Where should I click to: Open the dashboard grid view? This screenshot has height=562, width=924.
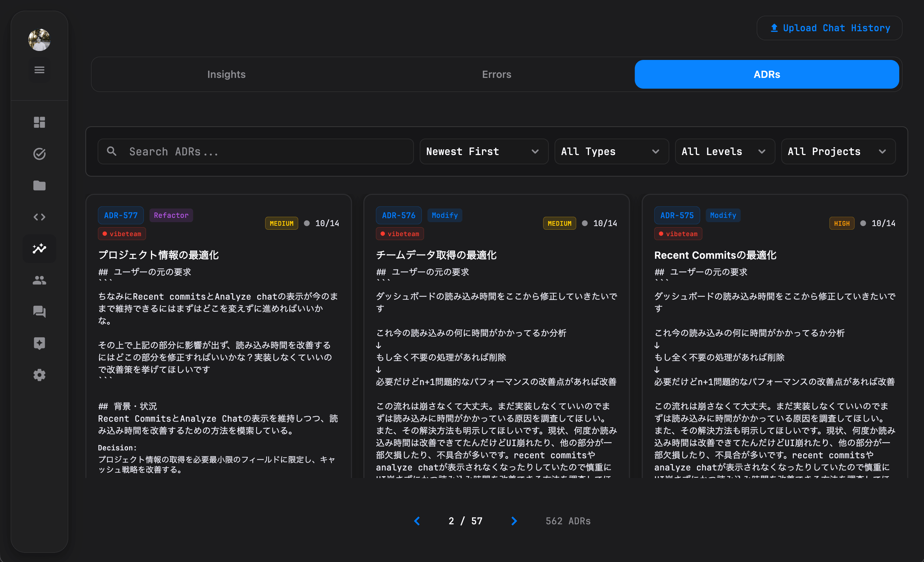click(39, 122)
